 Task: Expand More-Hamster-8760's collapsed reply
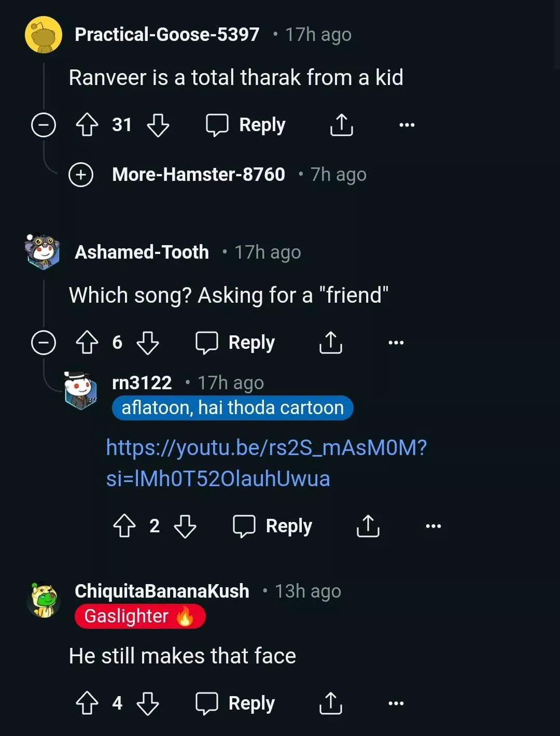coord(81,175)
